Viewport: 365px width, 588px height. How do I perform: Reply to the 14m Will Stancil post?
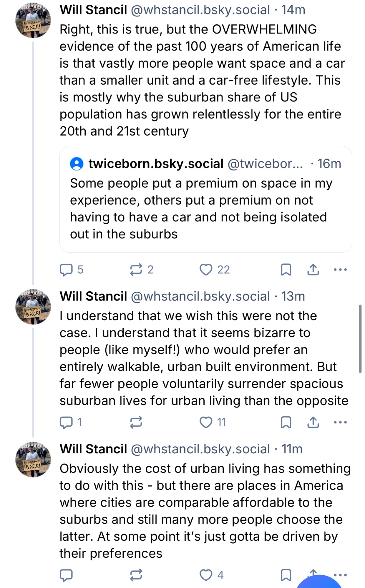66,270
